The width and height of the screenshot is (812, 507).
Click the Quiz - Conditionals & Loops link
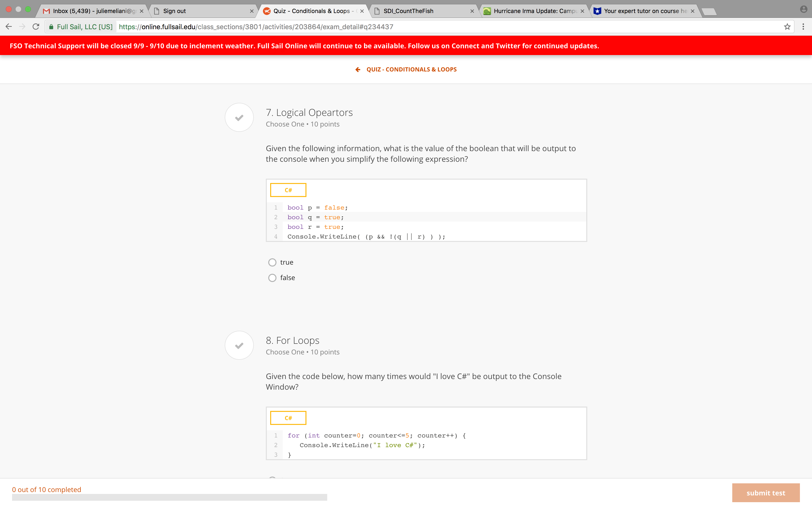point(411,70)
